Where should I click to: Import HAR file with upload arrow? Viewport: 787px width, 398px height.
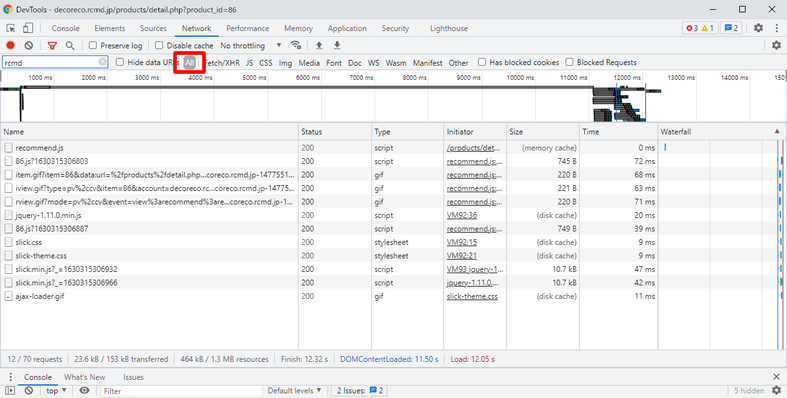point(319,45)
